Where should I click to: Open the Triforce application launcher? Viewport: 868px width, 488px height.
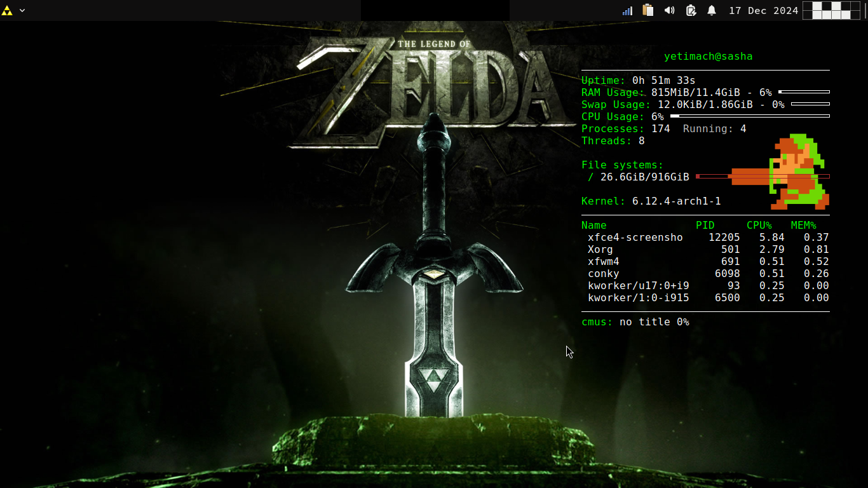(x=8, y=10)
